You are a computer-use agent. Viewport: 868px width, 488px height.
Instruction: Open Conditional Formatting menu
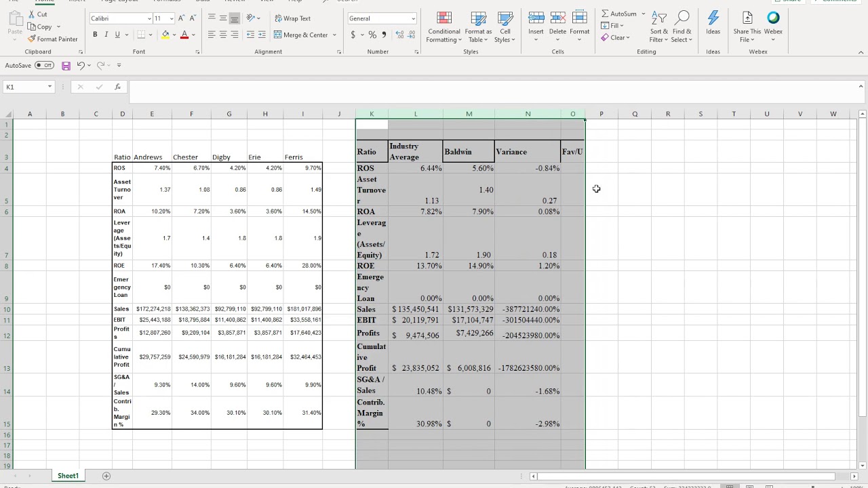point(444,27)
